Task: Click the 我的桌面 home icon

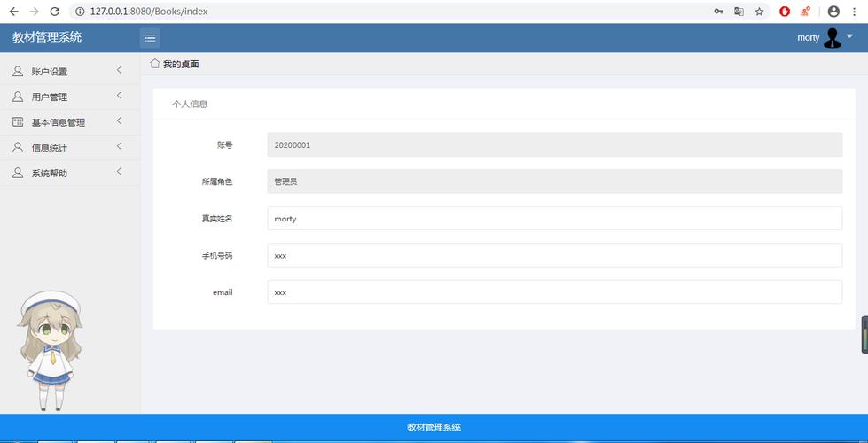Action: (155, 64)
